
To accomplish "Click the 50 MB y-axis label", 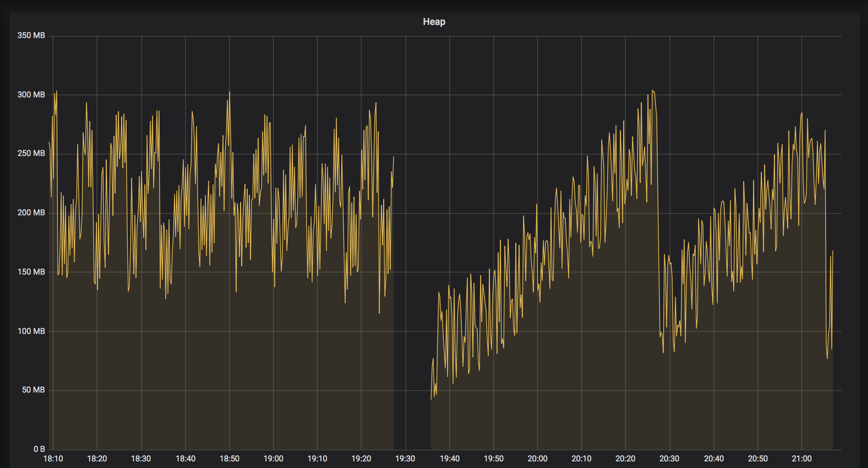I will click(34, 390).
